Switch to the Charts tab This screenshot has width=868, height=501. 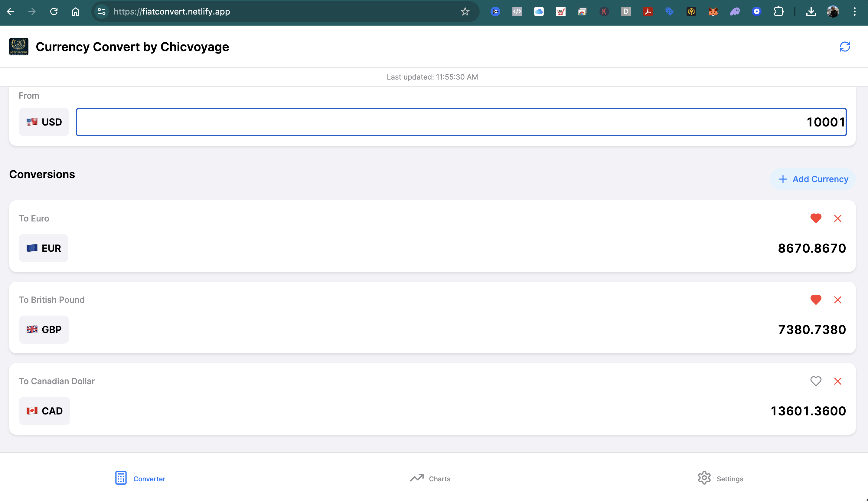pyautogui.click(x=430, y=478)
